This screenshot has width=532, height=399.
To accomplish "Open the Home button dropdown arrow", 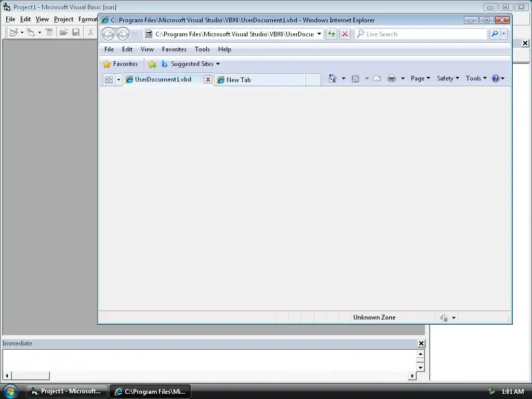I will coord(343,78).
